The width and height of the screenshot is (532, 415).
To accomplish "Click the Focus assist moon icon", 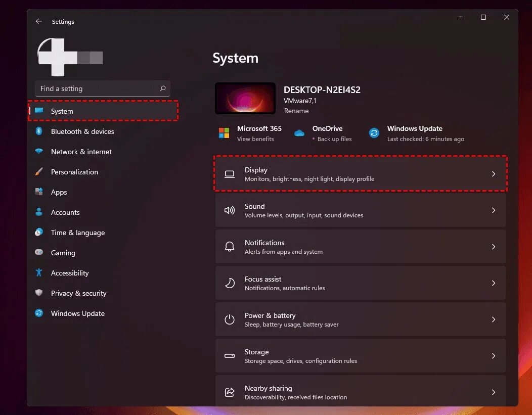I will 230,283.
